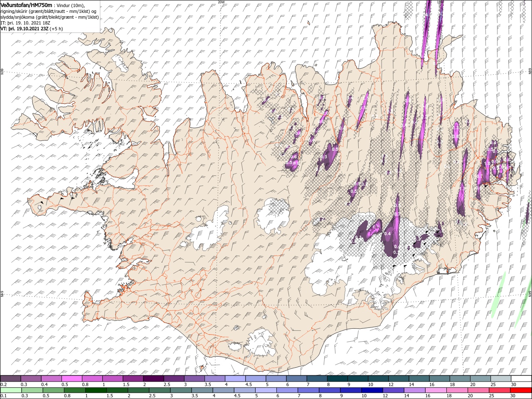This screenshot has width=532, height=399.
Task: Click the 'IT: þri. 19. 10. 2021 18Z' line
Action: (25, 23)
